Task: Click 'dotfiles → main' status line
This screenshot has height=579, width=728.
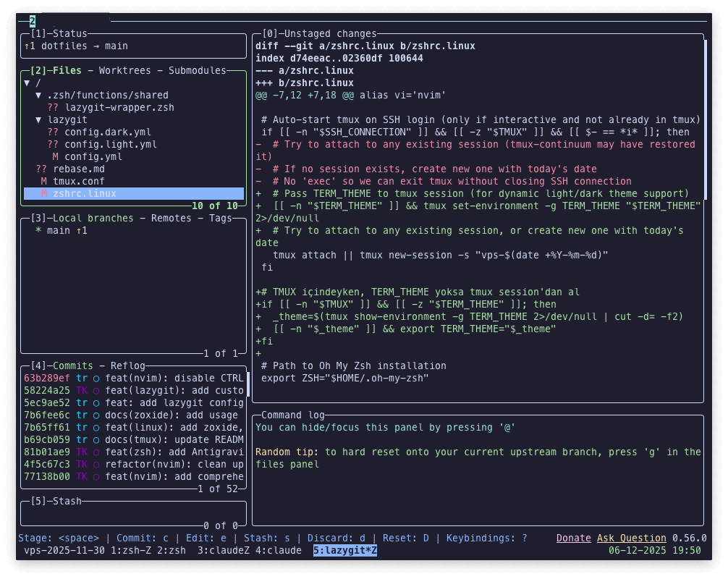Action: coord(85,46)
